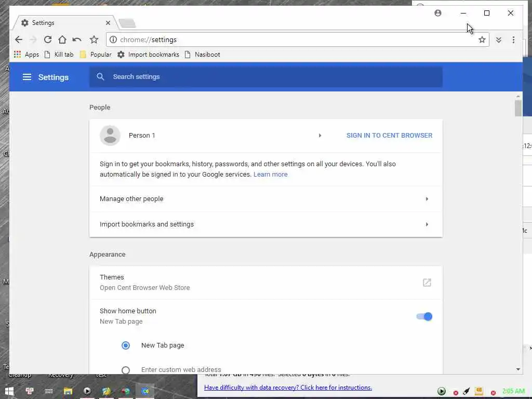Go back using the browser back arrow
Viewport: 532px width, 399px height.
pyautogui.click(x=19, y=39)
